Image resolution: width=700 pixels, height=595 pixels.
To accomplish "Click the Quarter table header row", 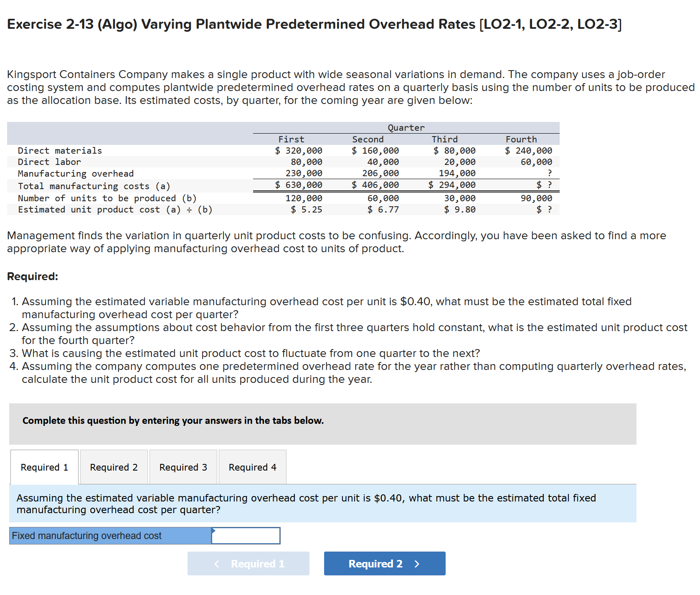I will 406,127.
